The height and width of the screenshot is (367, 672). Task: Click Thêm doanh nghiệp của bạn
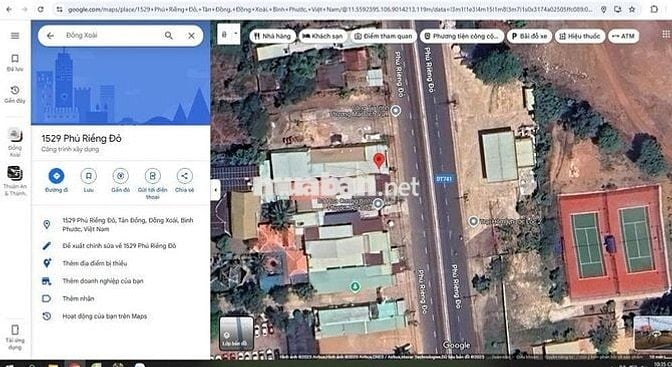103,281
